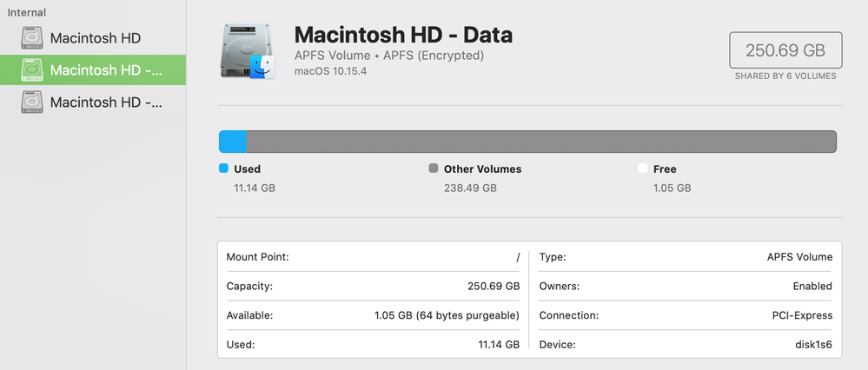Select the first Macintosh HD volume label in sidebar

[96, 38]
